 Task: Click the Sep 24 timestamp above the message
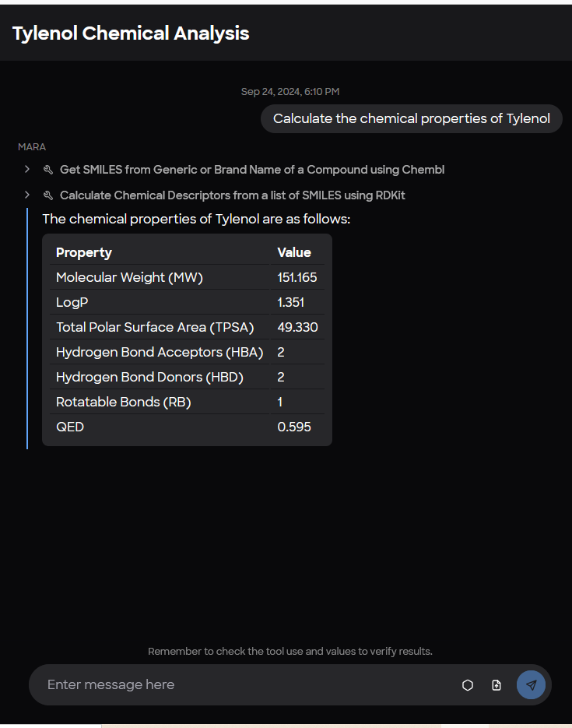click(x=290, y=91)
